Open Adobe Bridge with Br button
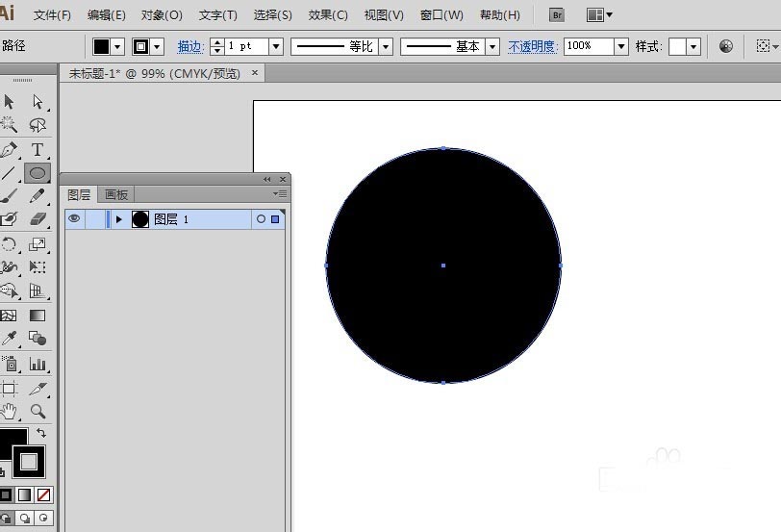The width and height of the screenshot is (781, 532). coord(556,15)
